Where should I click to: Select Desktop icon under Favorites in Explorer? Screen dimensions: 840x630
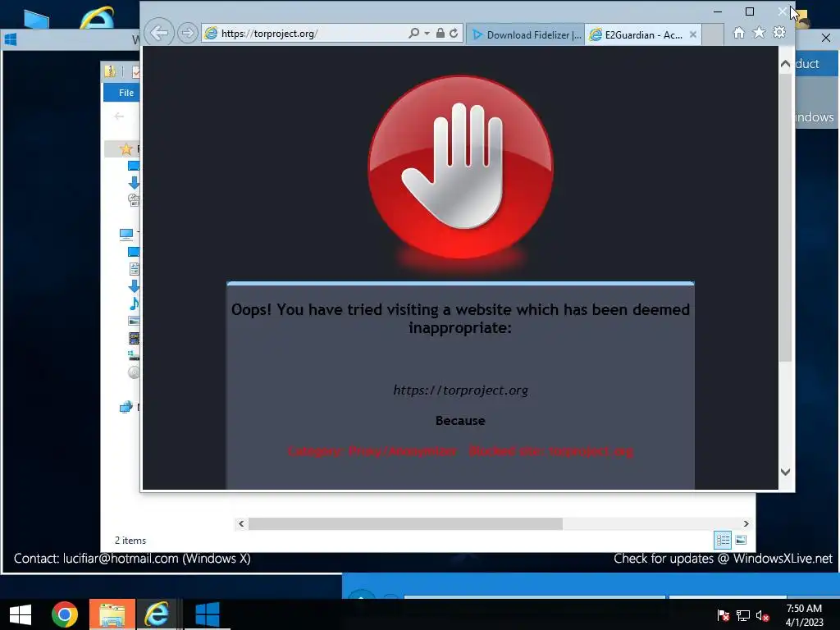(x=134, y=166)
